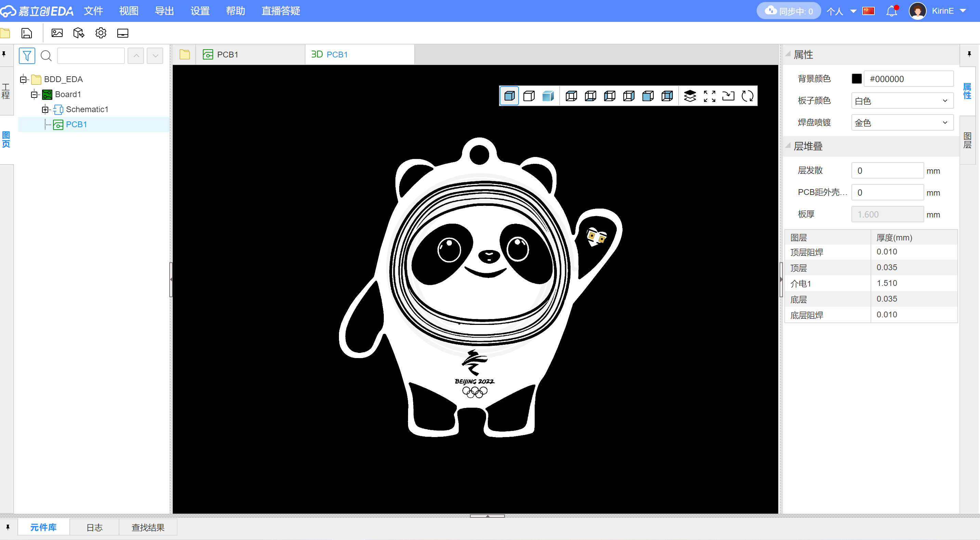980x540 pixels.
Task: Unpin the left panel pin icon
Action: click(x=4, y=54)
